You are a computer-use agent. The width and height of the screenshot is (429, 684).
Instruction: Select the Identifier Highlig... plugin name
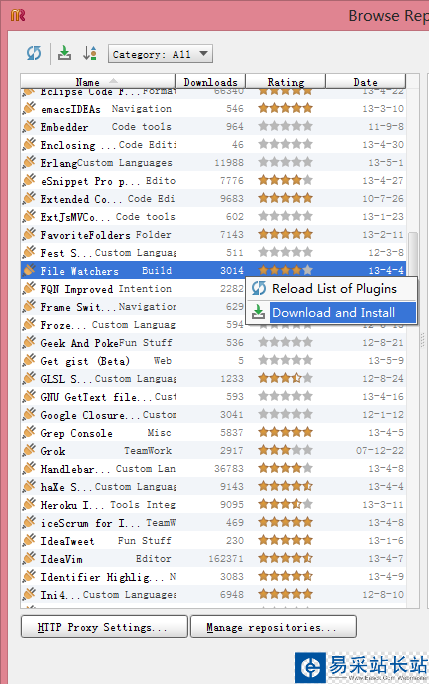tap(102, 577)
